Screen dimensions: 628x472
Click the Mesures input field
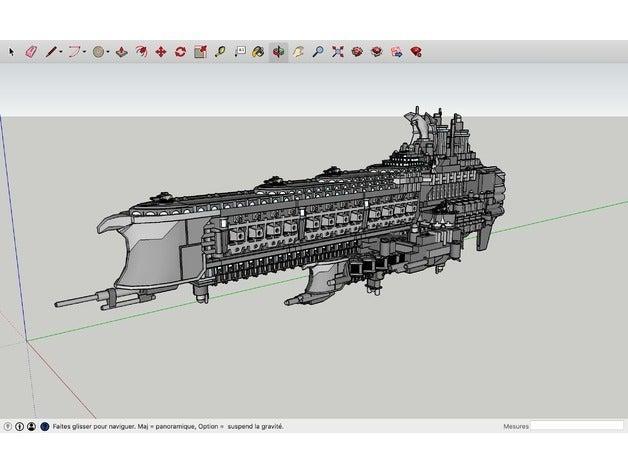click(x=576, y=426)
